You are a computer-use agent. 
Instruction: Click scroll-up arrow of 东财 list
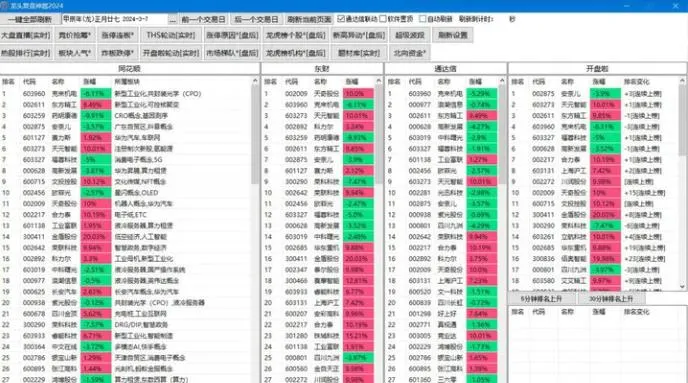pos(379,81)
